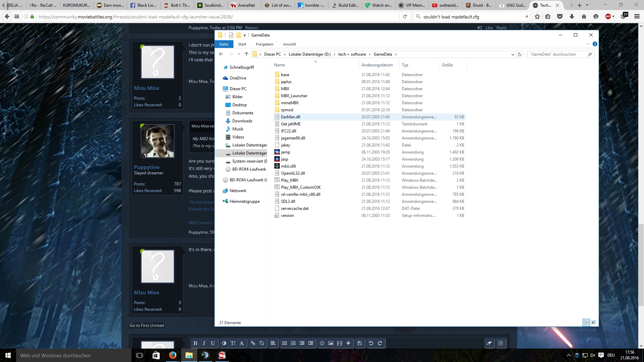The image size is (644, 362).
Task: Click the GameData search field
Action: (557, 54)
